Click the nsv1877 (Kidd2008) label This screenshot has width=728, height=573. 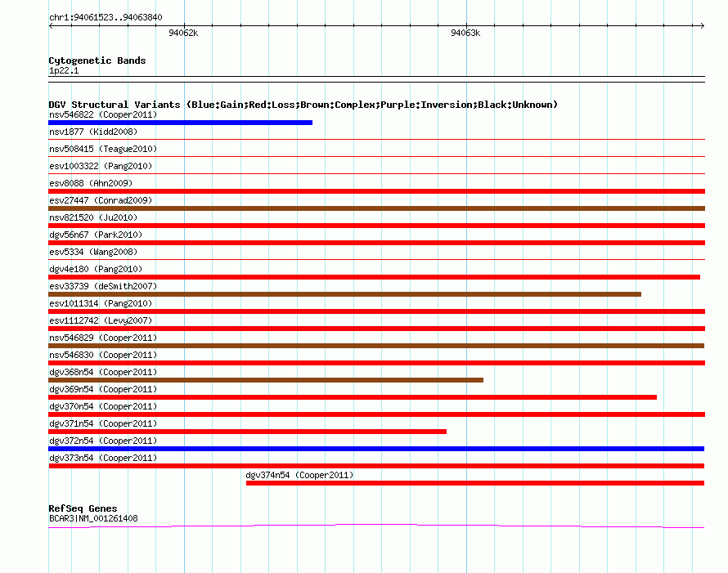click(x=93, y=132)
